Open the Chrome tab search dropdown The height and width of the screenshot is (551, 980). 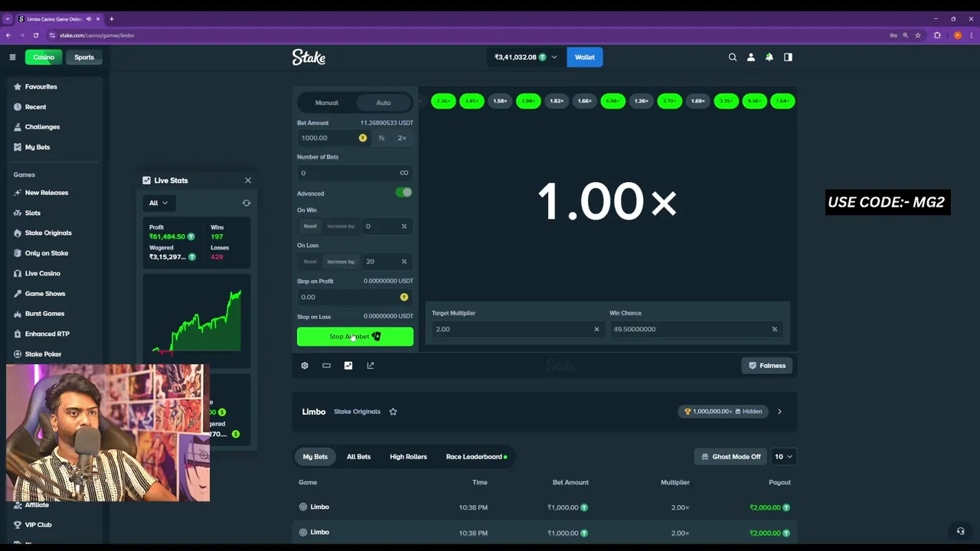coord(8,18)
